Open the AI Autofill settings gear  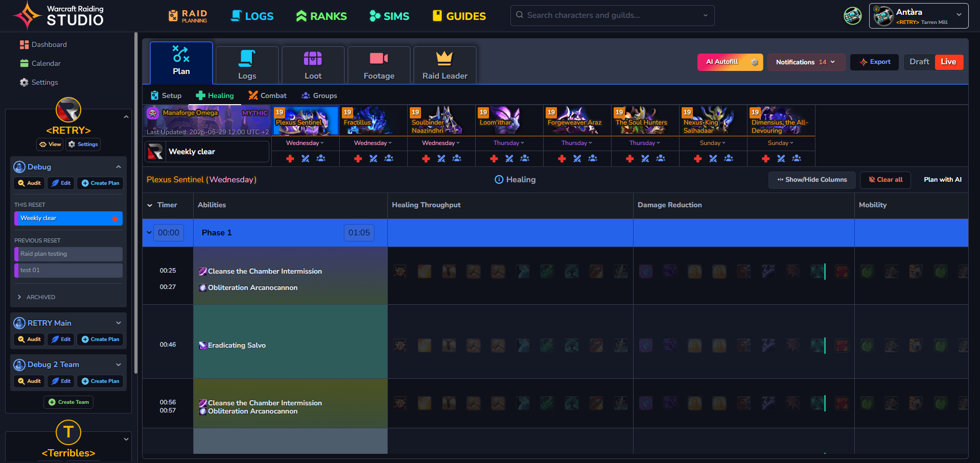point(755,62)
